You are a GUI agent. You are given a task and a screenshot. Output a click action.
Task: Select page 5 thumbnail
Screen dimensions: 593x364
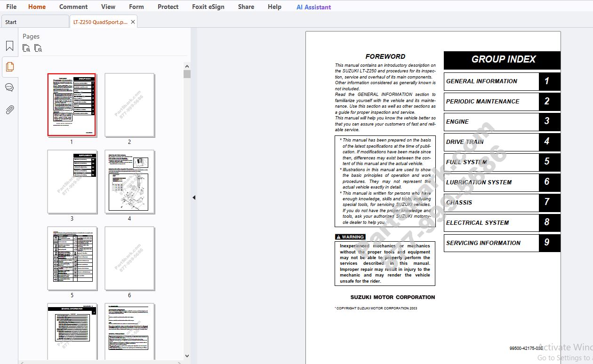(72, 258)
